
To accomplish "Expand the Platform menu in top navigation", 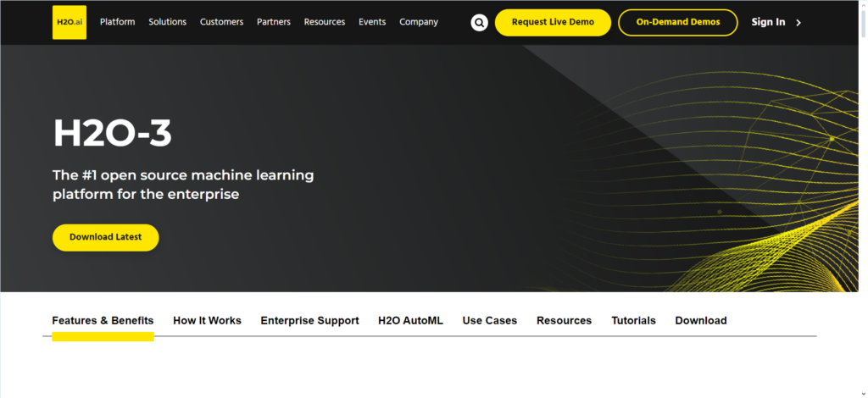I will pos(117,22).
